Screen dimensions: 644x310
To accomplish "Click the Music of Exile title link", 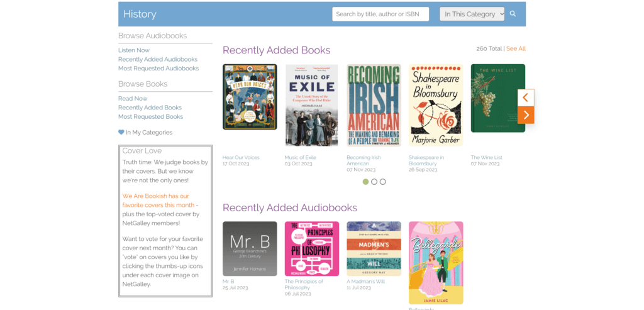I will [300, 157].
